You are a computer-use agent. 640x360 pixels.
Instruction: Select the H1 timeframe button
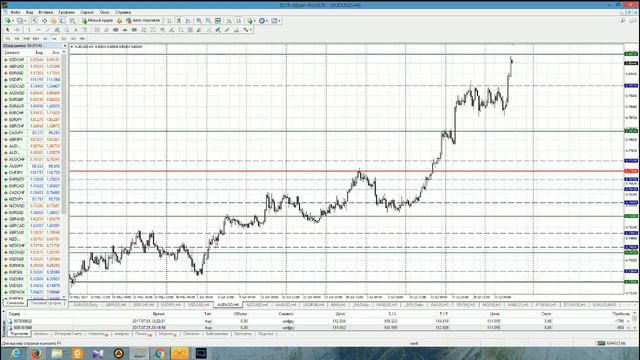click(x=45, y=38)
